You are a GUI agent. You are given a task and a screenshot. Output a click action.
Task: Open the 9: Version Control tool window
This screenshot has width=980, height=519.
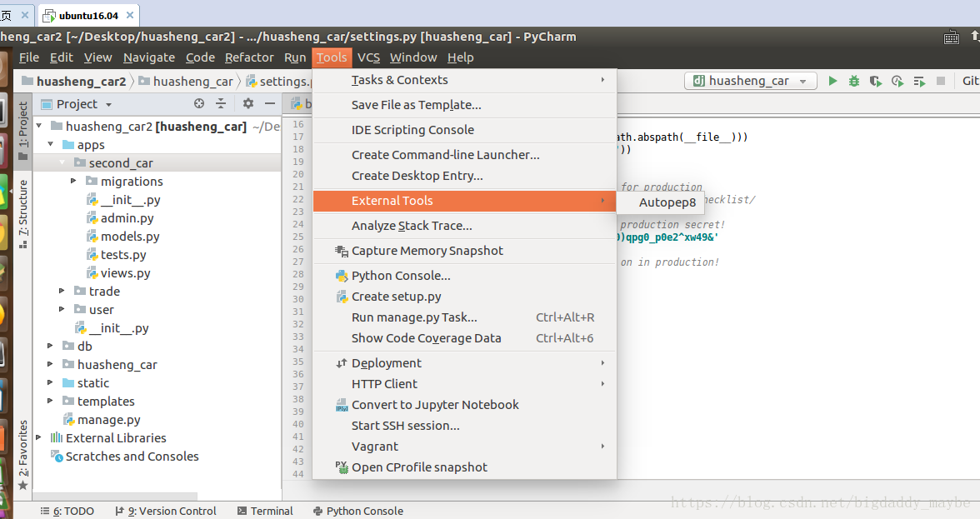click(x=166, y=511)
